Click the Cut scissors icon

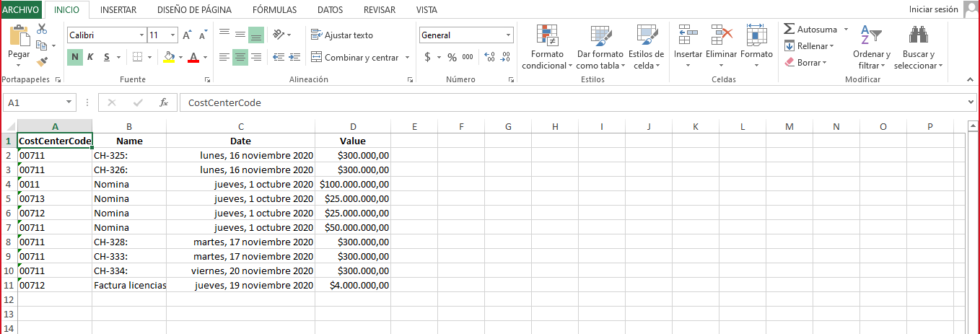click(x=42, y=29)
